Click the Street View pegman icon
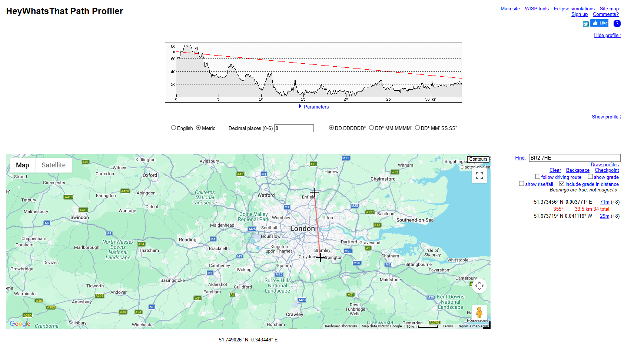The width and height of the screenshot is (621, 364). tap(479, 313)
